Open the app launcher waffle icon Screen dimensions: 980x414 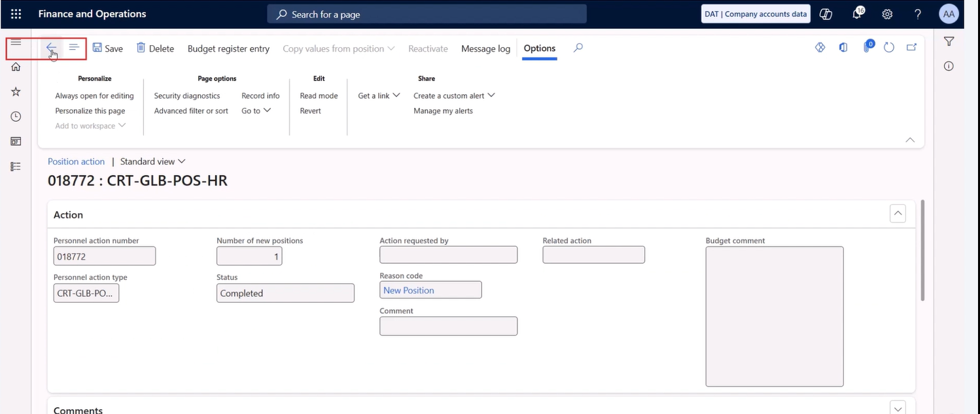(x=16, y=14)
